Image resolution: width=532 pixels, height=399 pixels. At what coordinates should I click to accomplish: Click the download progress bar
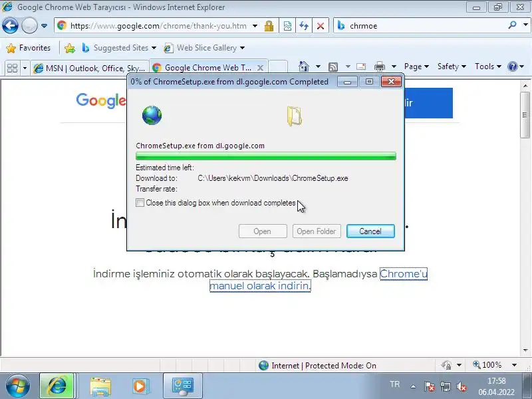265,156
